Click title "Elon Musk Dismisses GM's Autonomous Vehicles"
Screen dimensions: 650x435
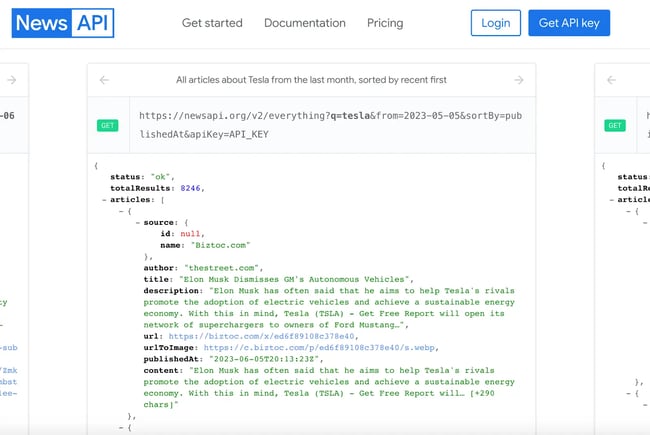click(294, 279)
